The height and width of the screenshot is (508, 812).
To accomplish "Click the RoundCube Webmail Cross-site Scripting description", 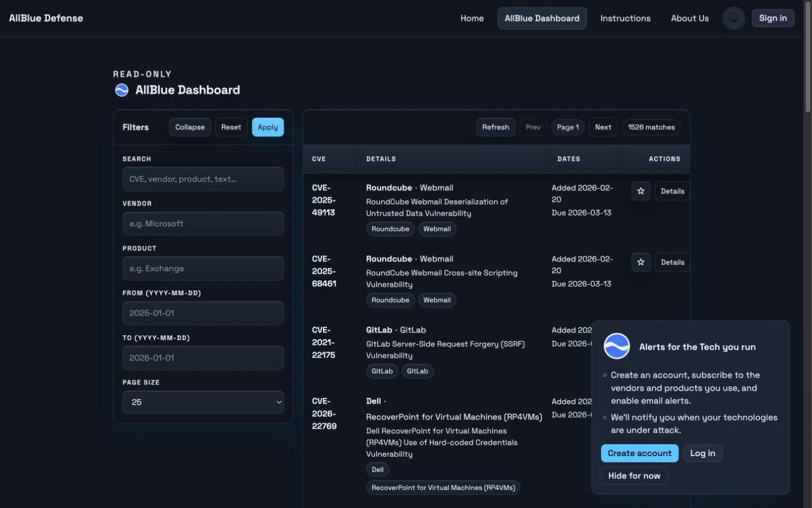I will 442,279.
